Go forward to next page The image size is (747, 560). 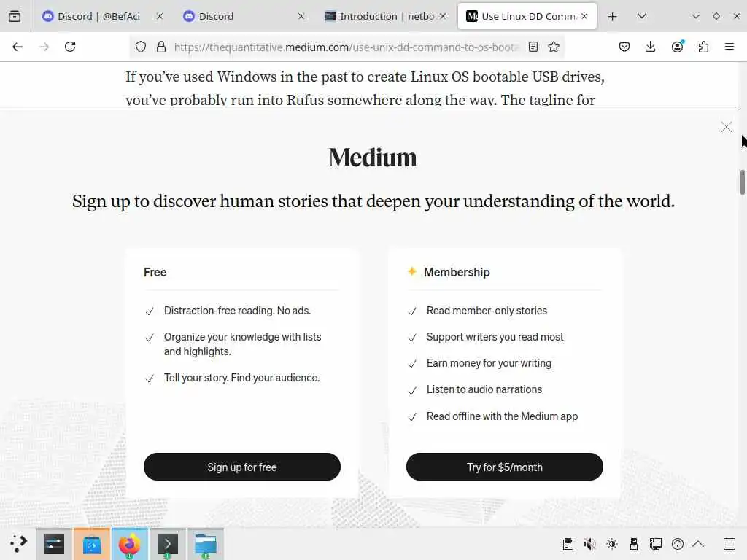[x=44, y=47]
